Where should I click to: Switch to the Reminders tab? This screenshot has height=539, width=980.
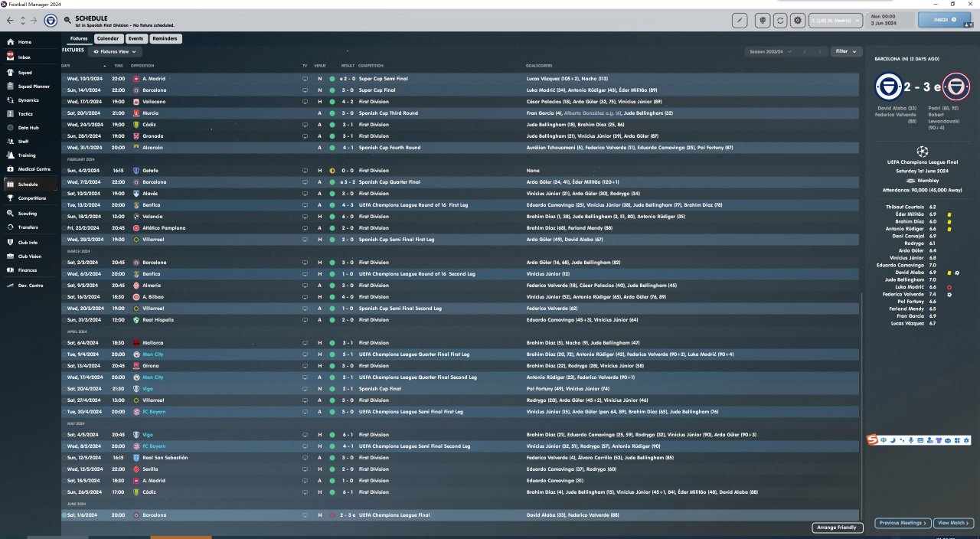165,38
